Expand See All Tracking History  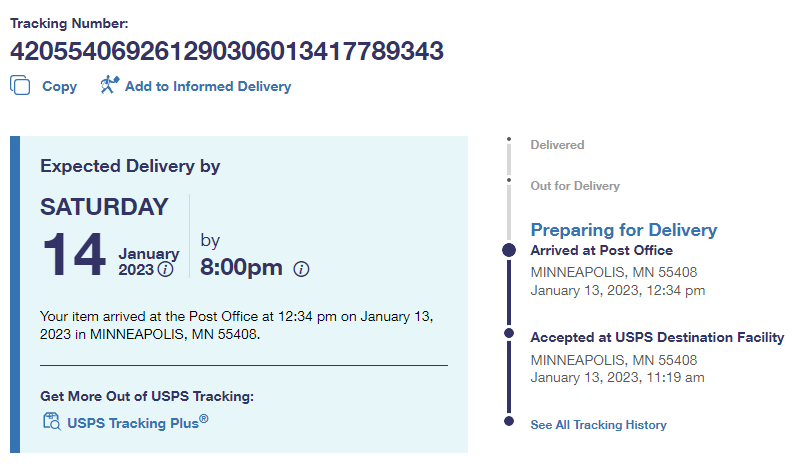tap(598, 425)
